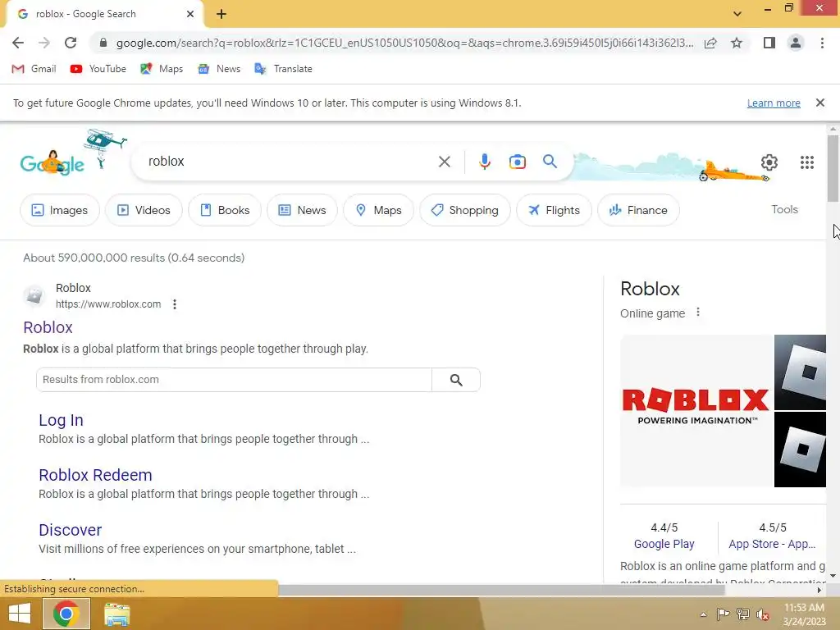
Task: Open the Discover sitelink
Action: (71, 530)
